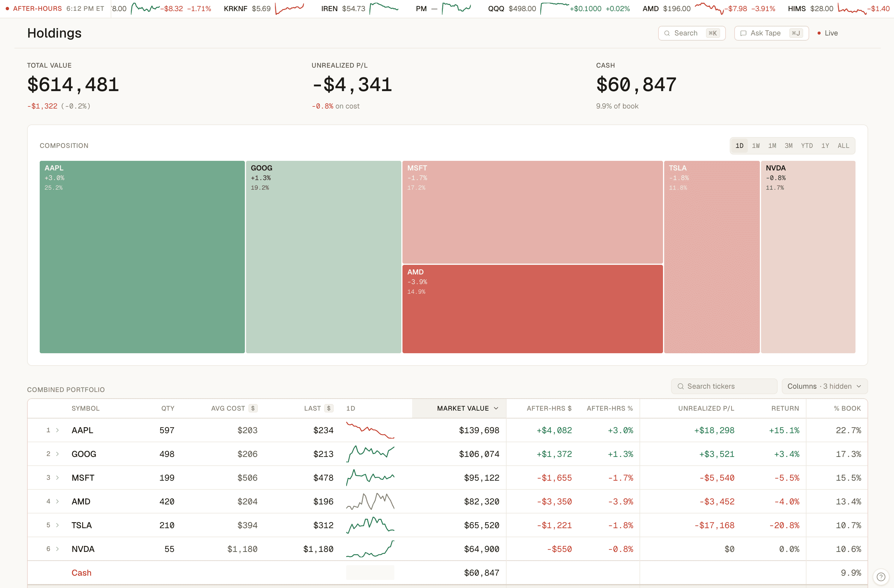Click the AFTER-HOURS session indicator
Image resolution: width=894 pixels, height=588 pixels.
34,9
